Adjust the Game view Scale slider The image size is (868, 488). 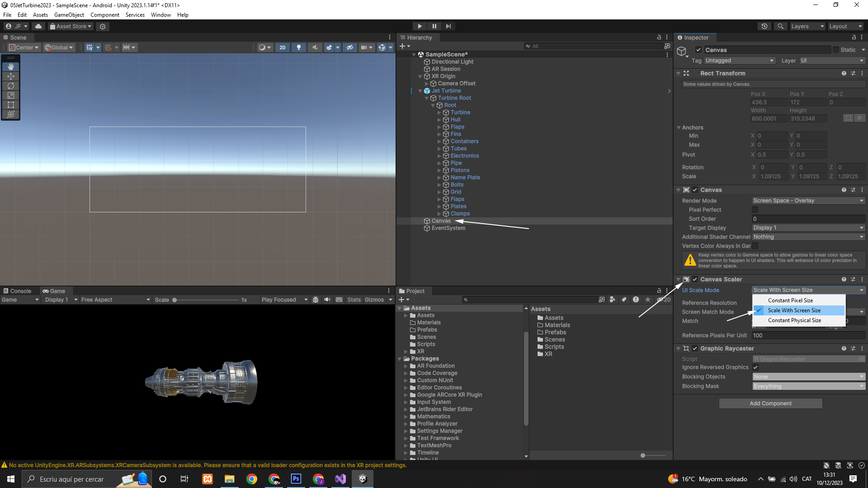tap(175, 300)
